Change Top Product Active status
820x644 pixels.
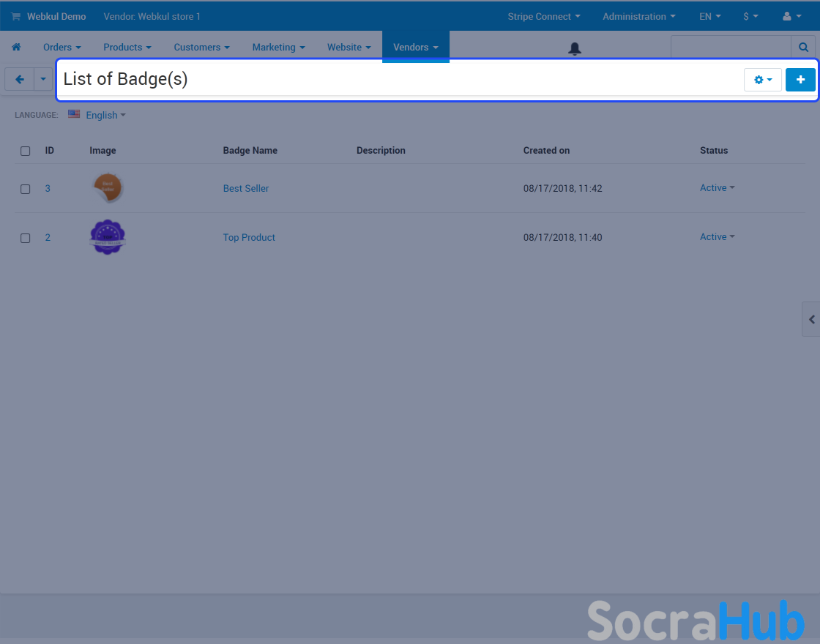[x=717, y=237]
